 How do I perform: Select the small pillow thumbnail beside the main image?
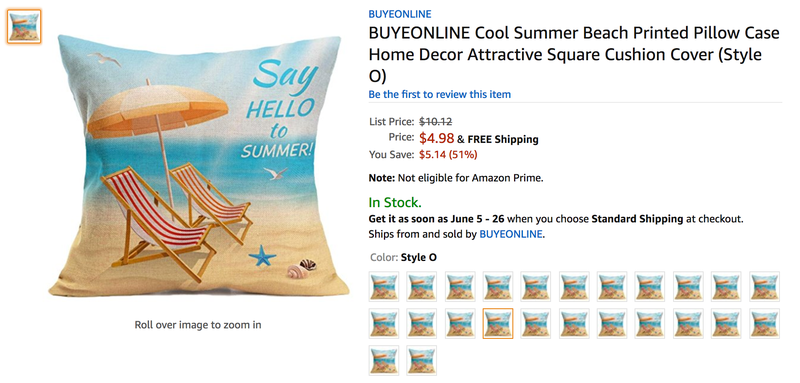pos(24,27)
